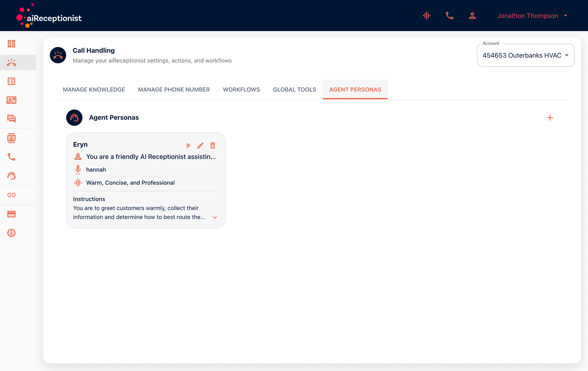588x371 pixels.
Task: Click the waveform icon in top bar
Action: pos(427,16)
